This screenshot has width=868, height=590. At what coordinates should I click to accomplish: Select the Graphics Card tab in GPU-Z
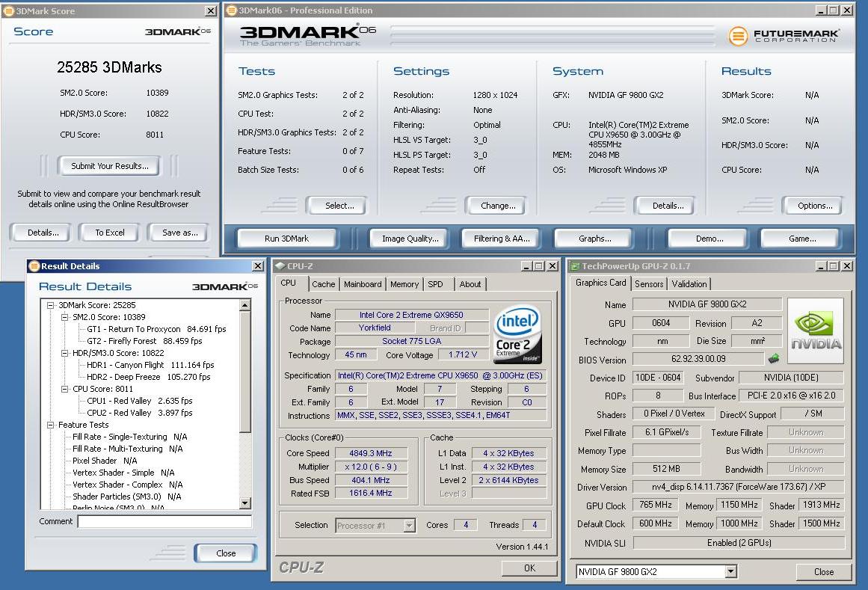(600, 283)
